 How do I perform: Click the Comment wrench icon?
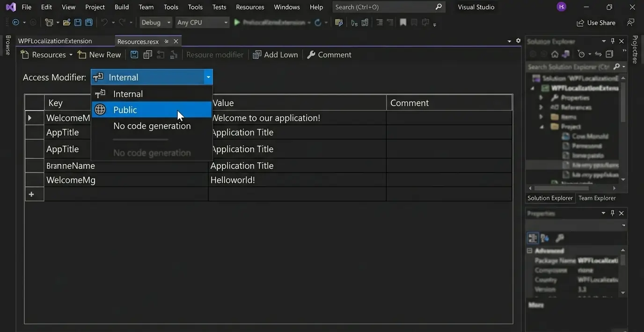pos(311,55)
